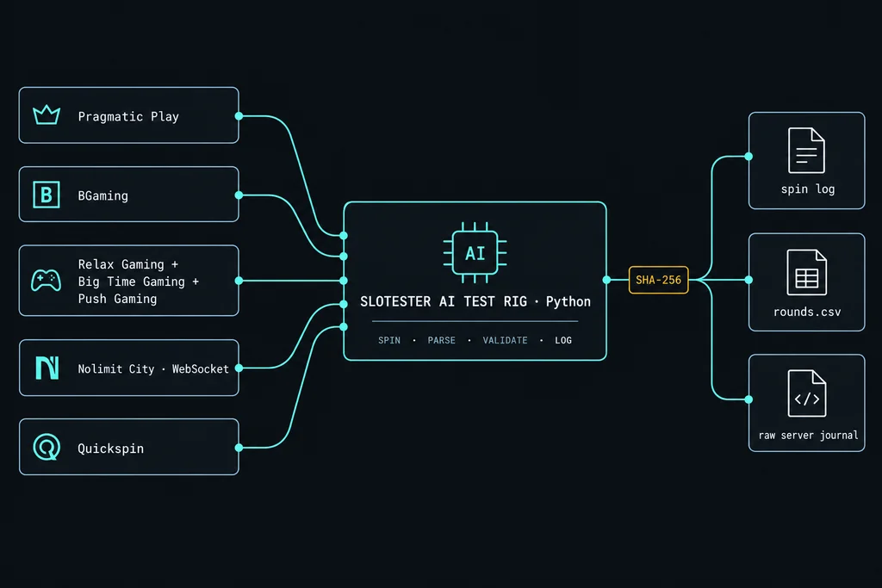Click the input dot on spin log box
The width and height of the screenshot is (882, 588).
(x=748, y=157)
